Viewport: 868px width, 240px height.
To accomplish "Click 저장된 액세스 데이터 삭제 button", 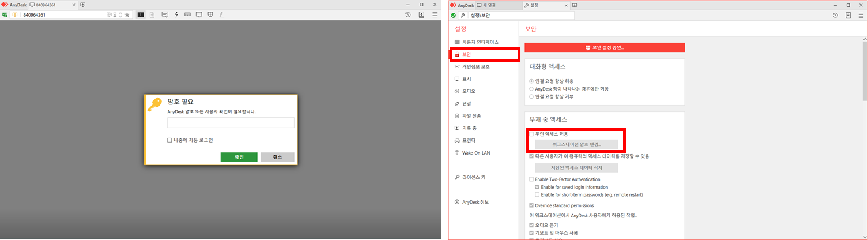I will click(x=576, y=168).
